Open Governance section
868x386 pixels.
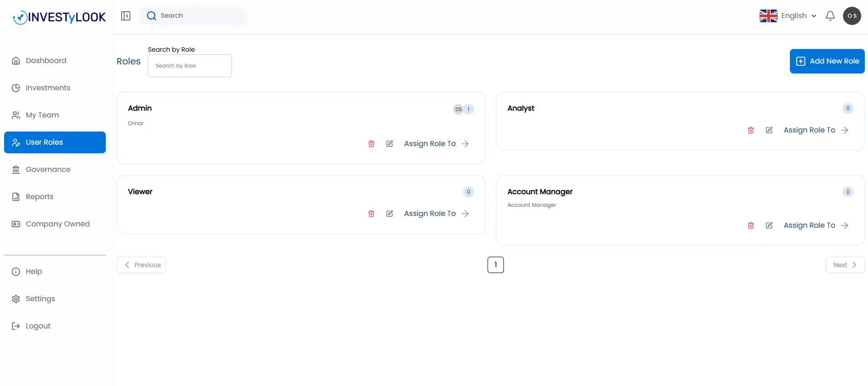click(x=55, y=170)
